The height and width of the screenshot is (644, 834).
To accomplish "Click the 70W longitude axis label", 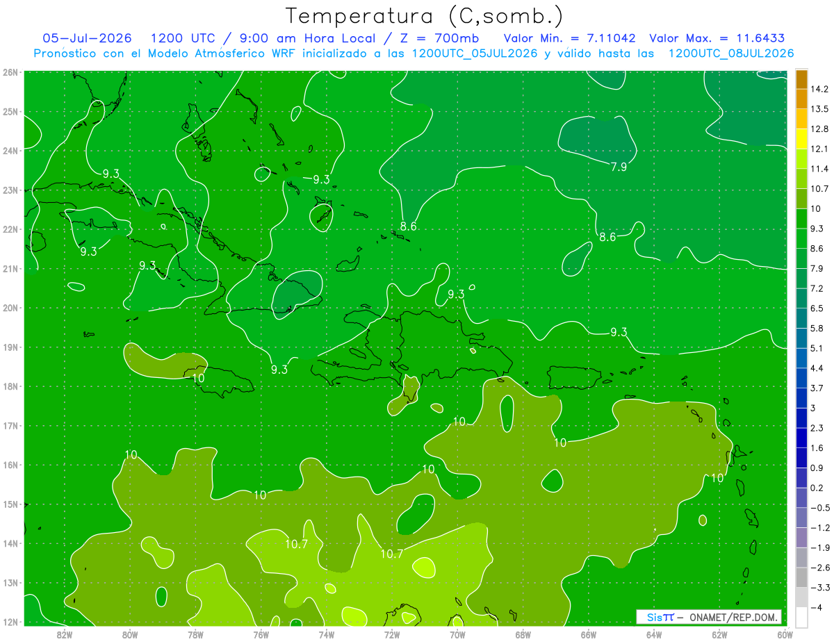I will click(457, 634).
